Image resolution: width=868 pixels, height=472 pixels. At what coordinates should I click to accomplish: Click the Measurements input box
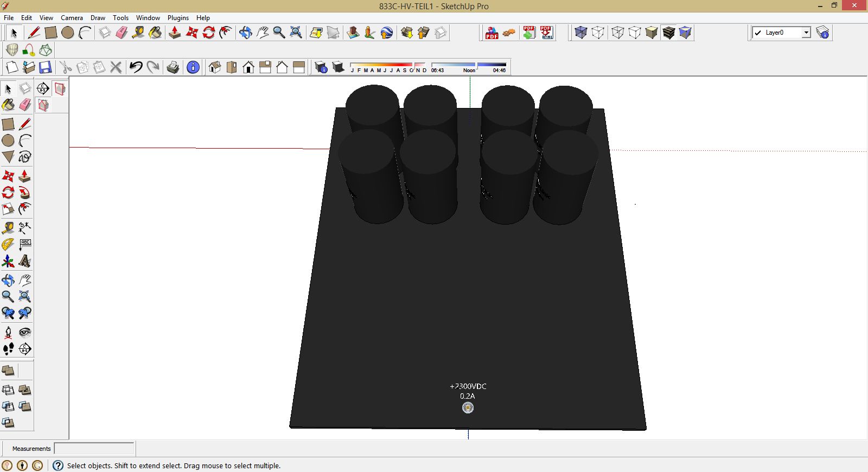pos(94,449)
